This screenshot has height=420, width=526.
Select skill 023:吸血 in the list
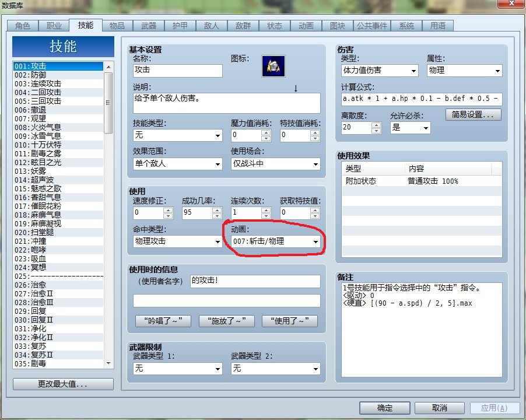(x=58, y=259)
